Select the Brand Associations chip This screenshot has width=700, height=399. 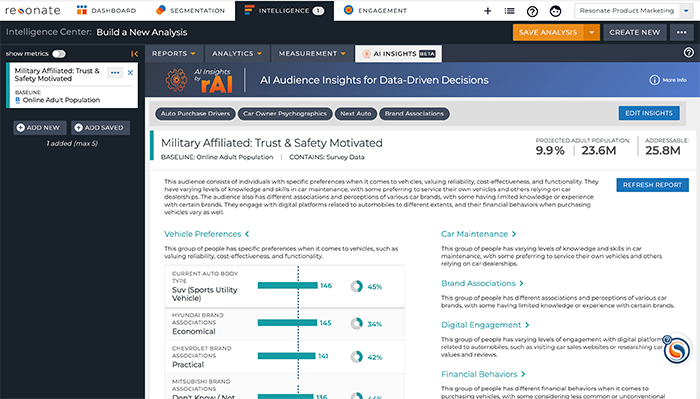[414, 114]
